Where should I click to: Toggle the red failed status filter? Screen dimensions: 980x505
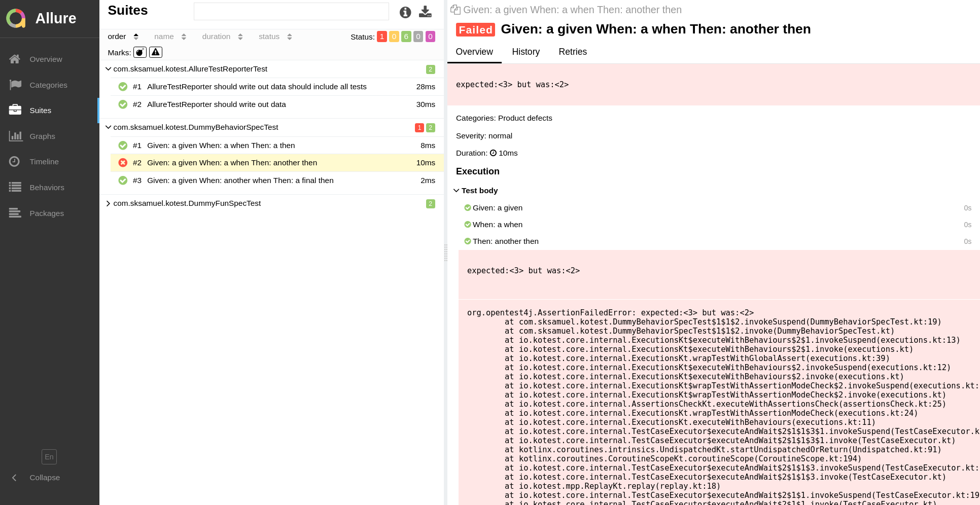point(381,37)
